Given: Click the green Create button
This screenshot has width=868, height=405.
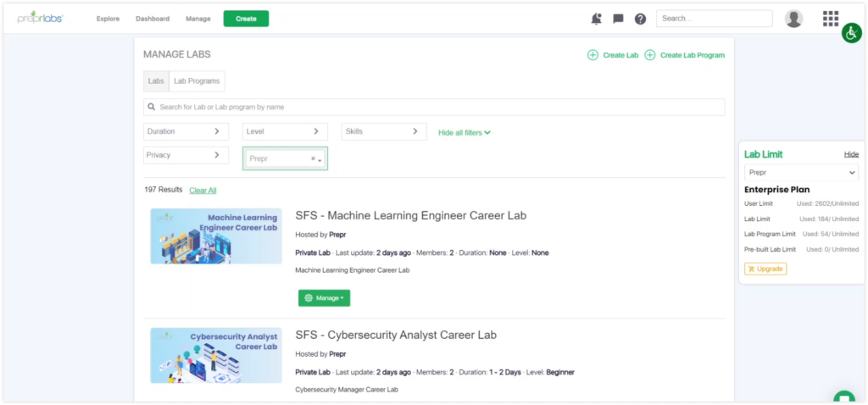Looking at the screenshot, I should (247, 19).
